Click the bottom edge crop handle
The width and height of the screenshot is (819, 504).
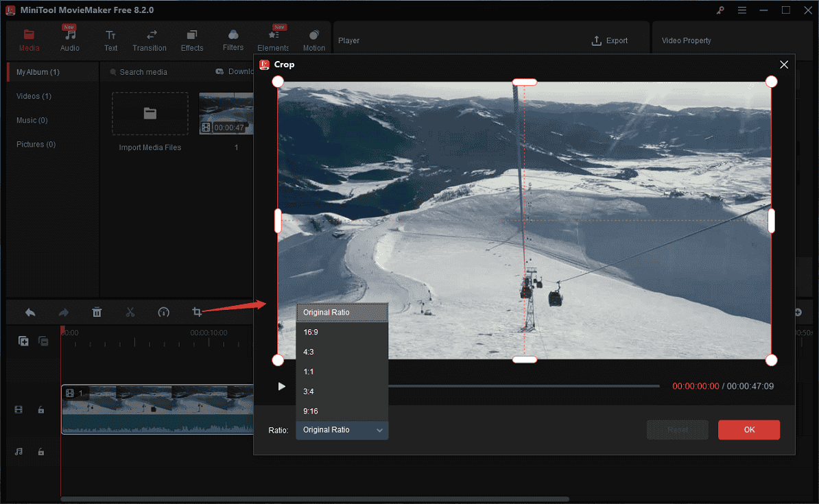click(x=525, y=359)
